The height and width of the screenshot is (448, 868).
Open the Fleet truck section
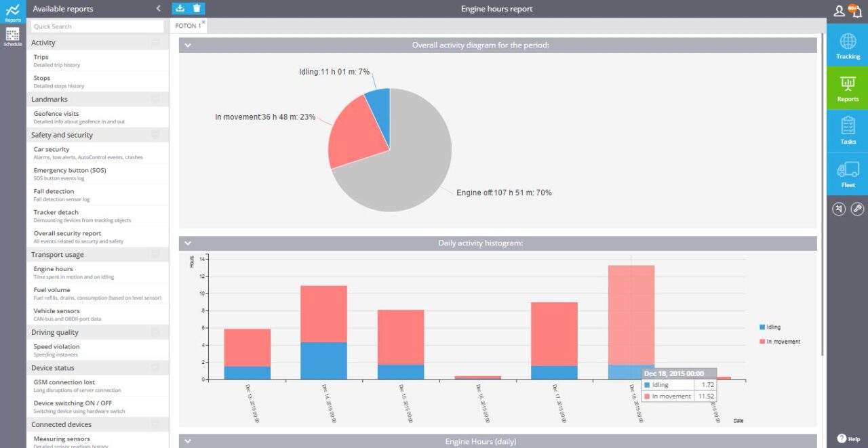(x=848, y=174)
